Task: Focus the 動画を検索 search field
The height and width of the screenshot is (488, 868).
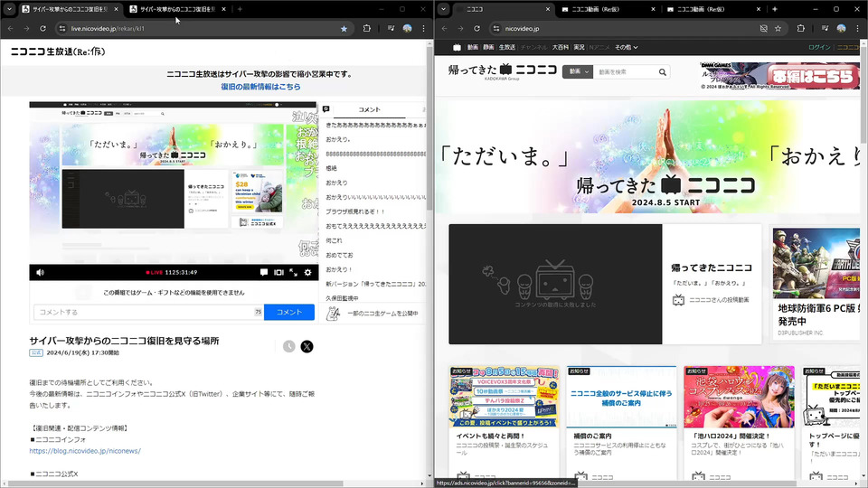Action: coord(625,72)
